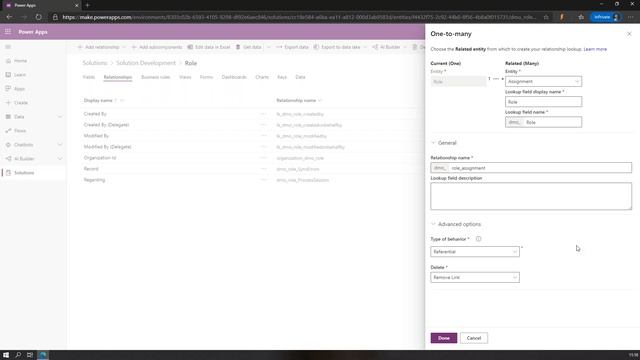This screenshot has width=640, height=360.
Task: Open the Type of behavior dropdown
Action: 475,252
